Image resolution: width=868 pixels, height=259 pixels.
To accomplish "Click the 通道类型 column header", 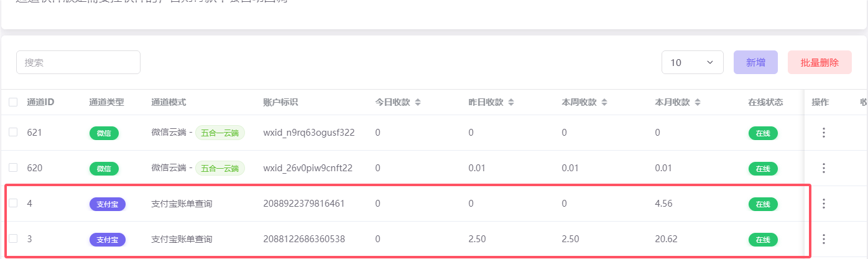I will (x=107, y=102).
